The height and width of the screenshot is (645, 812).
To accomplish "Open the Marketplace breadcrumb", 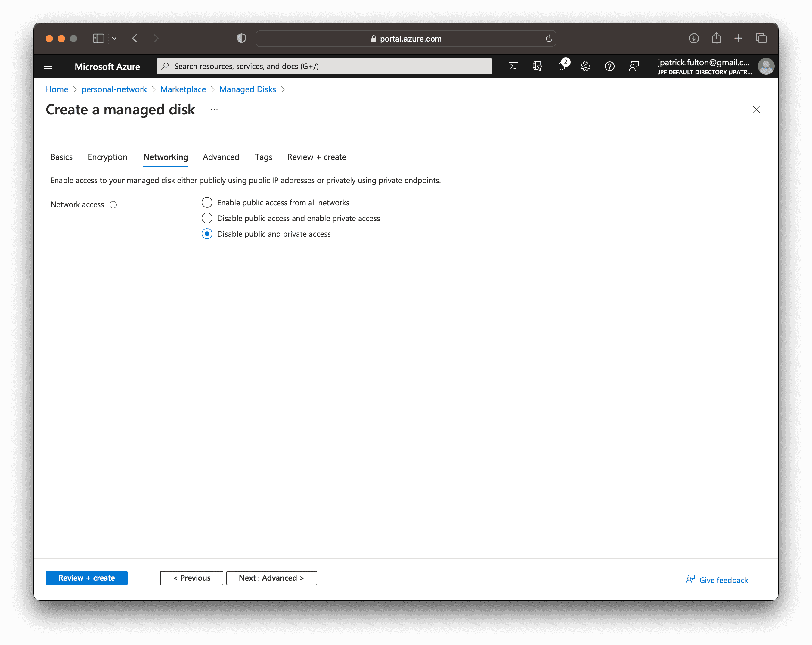I will coord(183,89).
